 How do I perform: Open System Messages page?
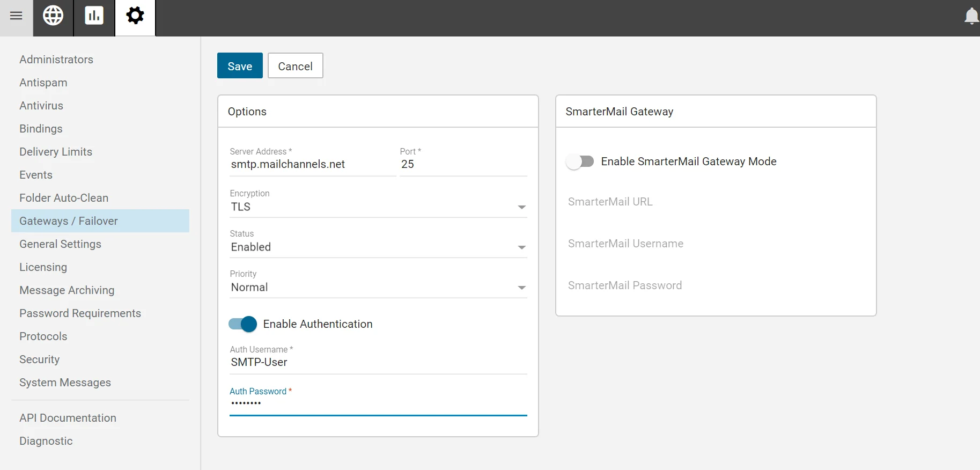(65, 383)
